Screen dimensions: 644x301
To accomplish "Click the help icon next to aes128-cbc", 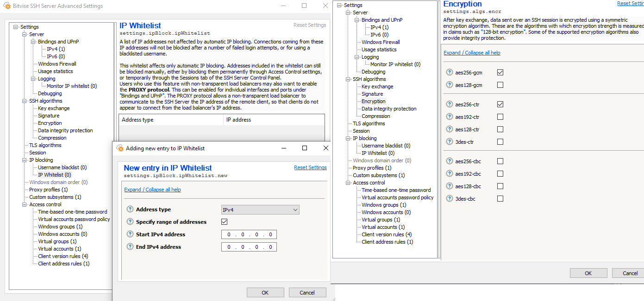I will coord(449,186).
